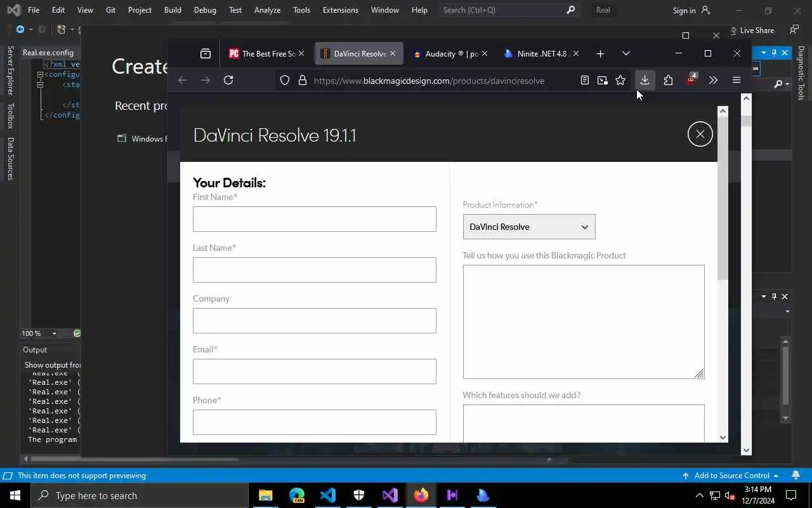Screen dimensions: 812x508
Task: Open picture-in-picture icon in the address bar
Action: (x=603, y=80)
